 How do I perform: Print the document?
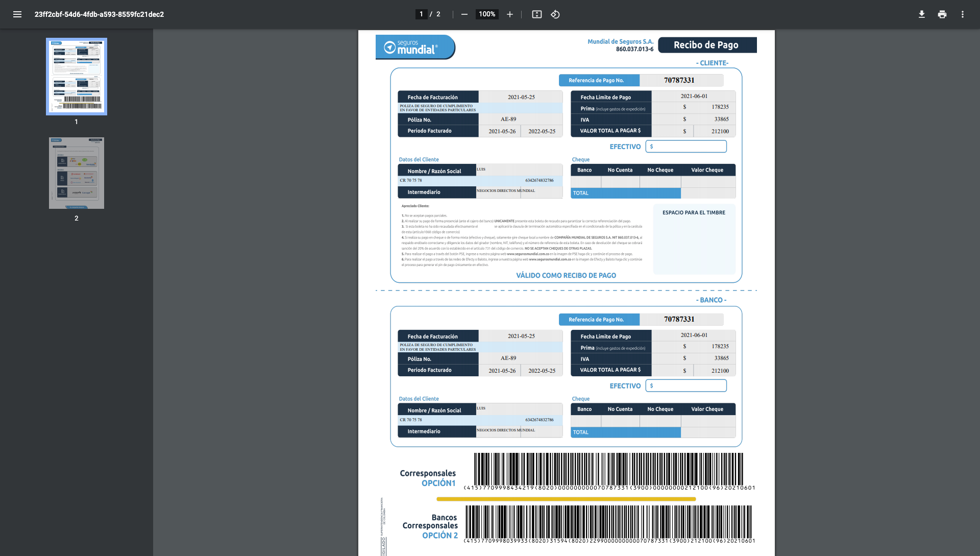pos(942,14)
